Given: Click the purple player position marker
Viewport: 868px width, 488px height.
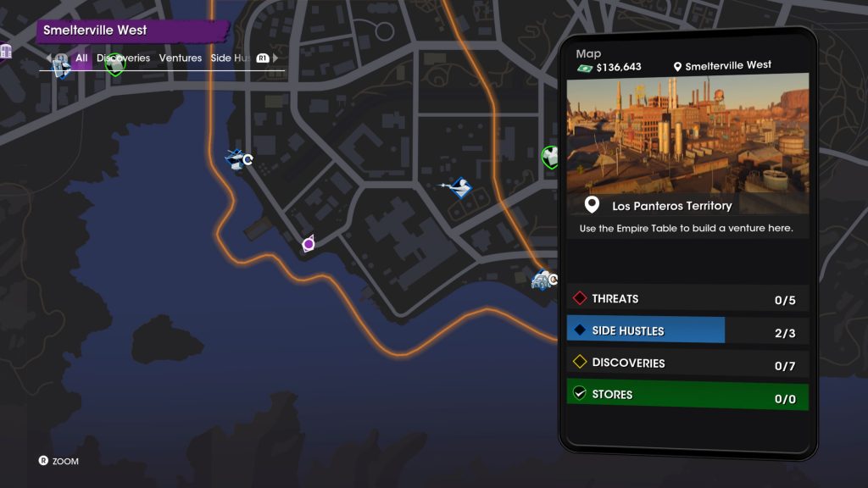Looking at the screenshot, I should point(309,243).
